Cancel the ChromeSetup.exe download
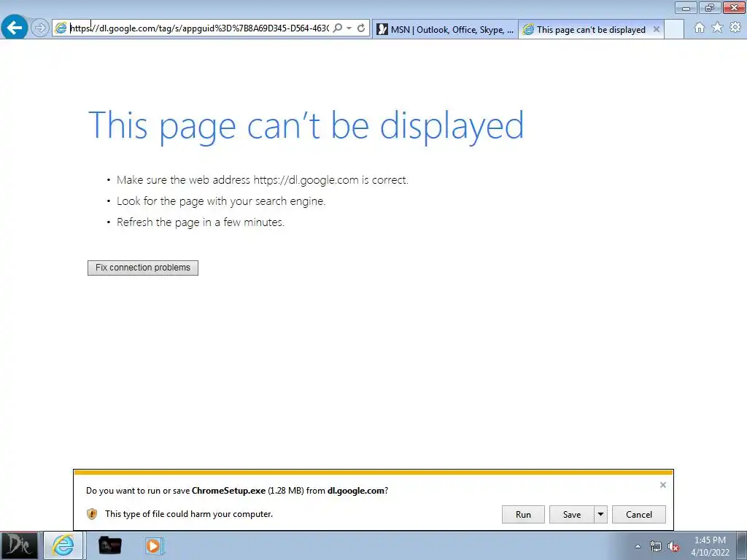 [x=639, y=514]
